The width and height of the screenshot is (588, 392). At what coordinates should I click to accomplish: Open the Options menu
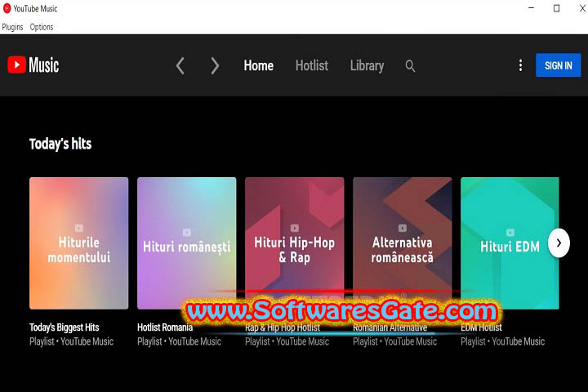point(42,27)
